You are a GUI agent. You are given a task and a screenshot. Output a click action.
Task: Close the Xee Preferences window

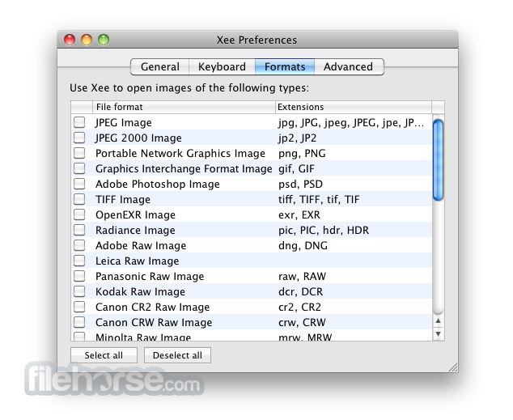(70, 40)
